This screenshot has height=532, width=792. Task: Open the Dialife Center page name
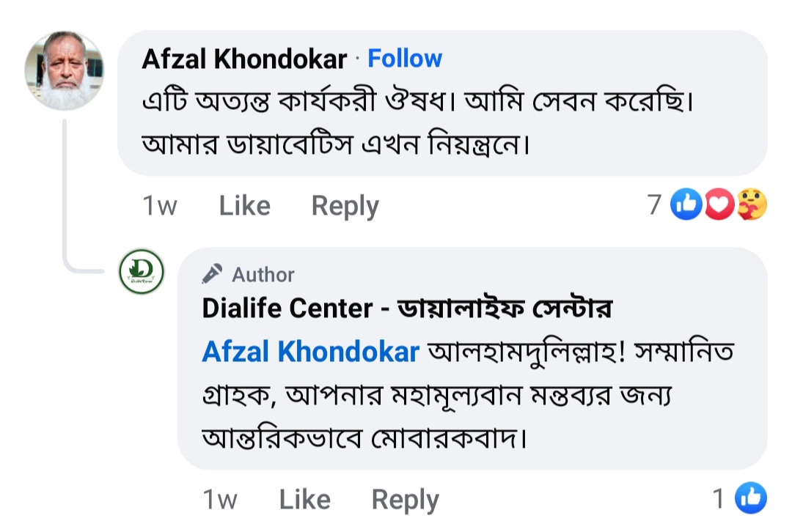[x=407, y=309]
